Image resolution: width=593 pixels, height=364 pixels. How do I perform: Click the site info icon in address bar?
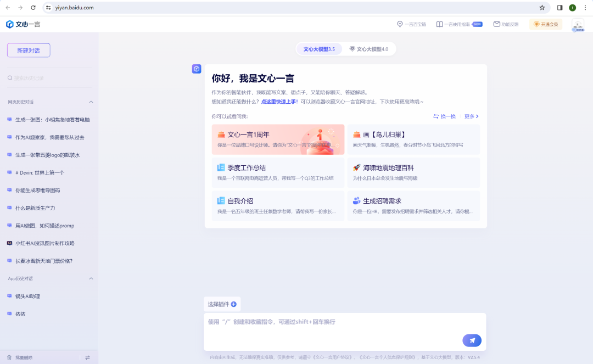(48, 8)
